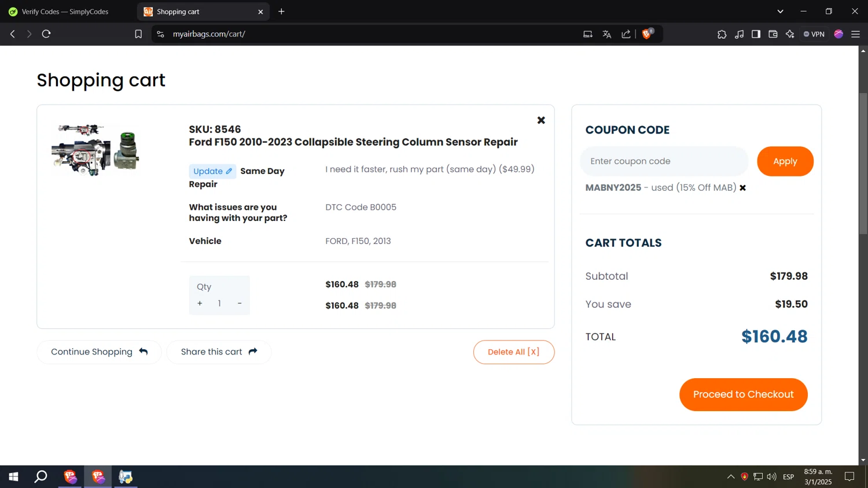This screenshot has width=868, height=488.
Task: Open the Ford F150 Steering Column Repair title
Action: pyautogui.click(x=353, y=142)
